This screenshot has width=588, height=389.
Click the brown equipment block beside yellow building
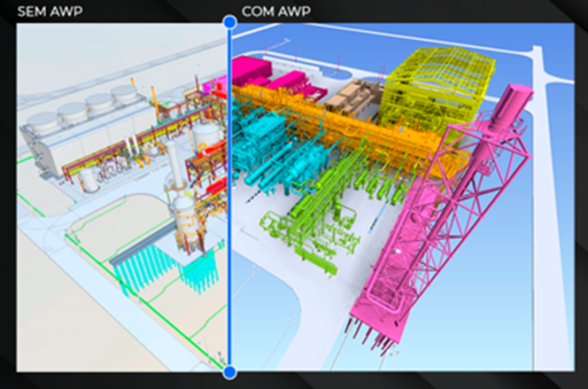pos(352,97)
